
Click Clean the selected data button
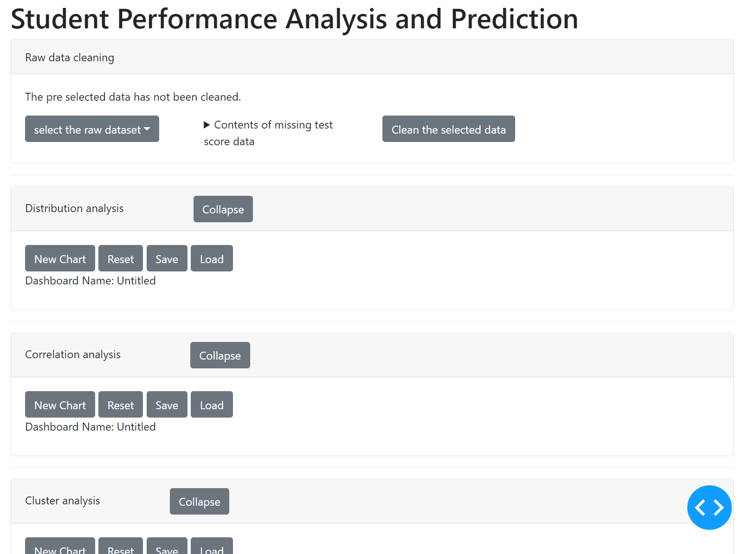448,129
